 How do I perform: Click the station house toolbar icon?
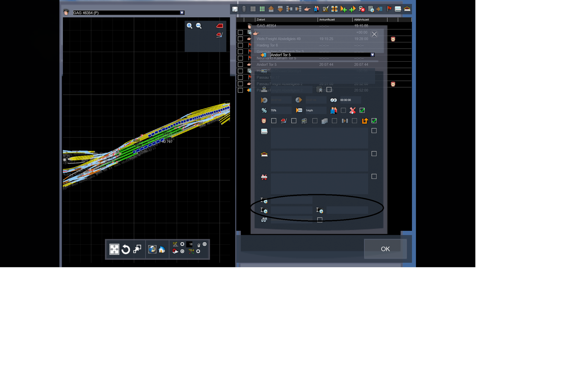tap(407, 9)
